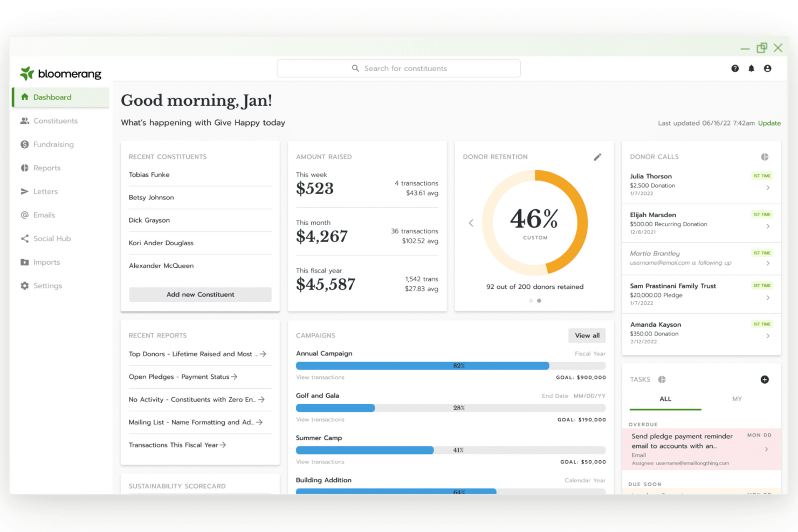Edit Donor Retention with the pencil icon
798x532 pixels.
coord(597,156)
